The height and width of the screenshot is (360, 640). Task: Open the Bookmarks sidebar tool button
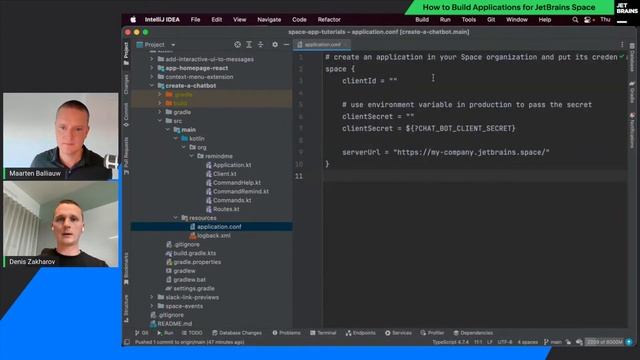(x=126, y=269)
